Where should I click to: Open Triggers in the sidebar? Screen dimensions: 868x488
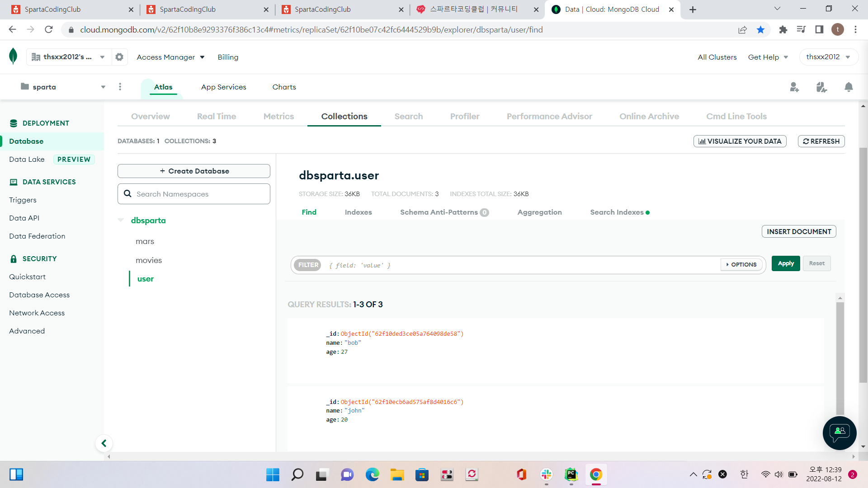coord(23,200)
